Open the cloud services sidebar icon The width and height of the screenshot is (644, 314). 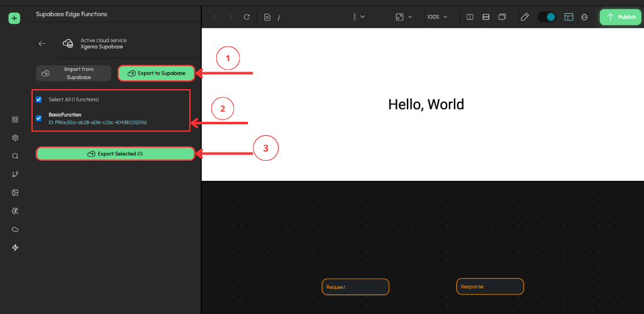click(15, 229)
